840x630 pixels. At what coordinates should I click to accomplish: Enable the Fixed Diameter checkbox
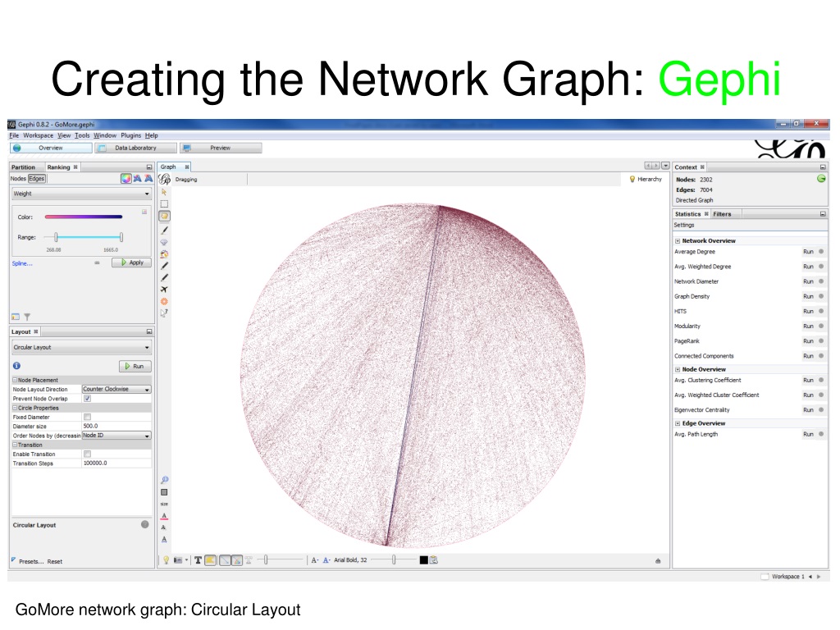point(87,417)
